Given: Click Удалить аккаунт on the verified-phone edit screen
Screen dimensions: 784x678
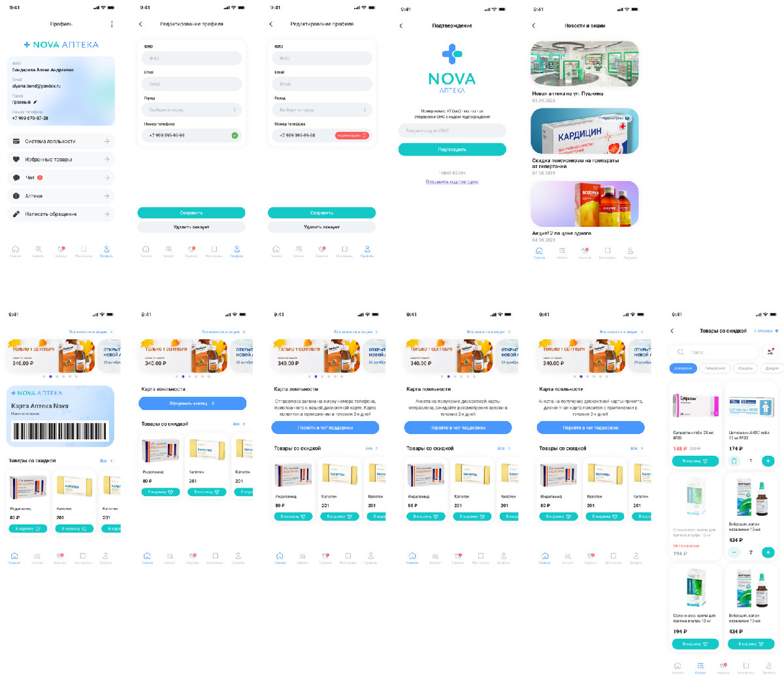Looking at the screenshot, I should point(191,227).
